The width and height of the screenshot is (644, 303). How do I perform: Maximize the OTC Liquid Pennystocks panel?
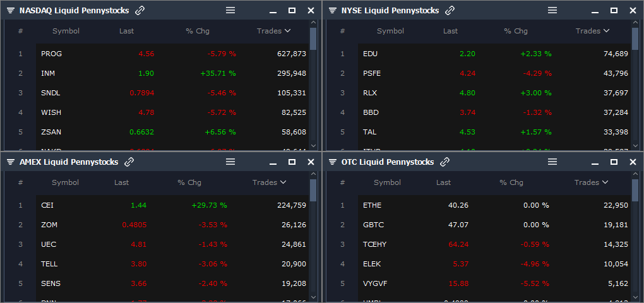pos(614,162)
